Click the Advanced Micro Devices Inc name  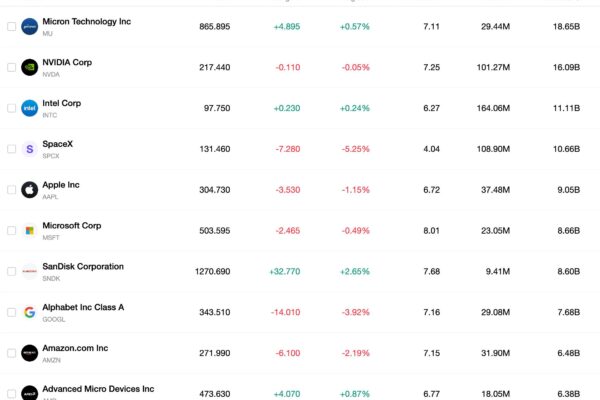pyautogui.click(x=98, y=389)
